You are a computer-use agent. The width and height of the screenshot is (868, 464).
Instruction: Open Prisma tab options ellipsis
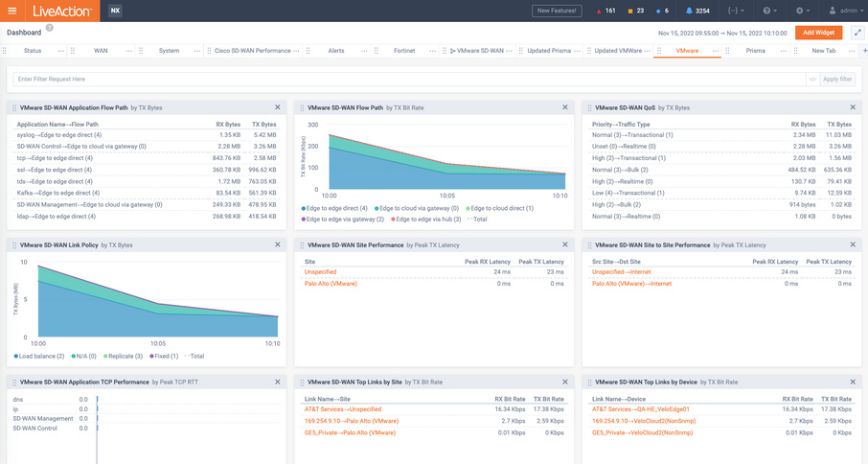pyautogui.click(x=784, y=51)
